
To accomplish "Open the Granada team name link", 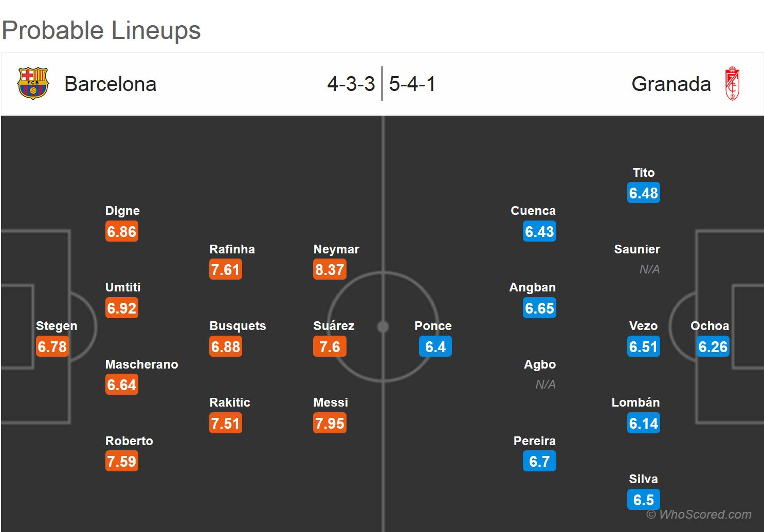I will point(671,84).
